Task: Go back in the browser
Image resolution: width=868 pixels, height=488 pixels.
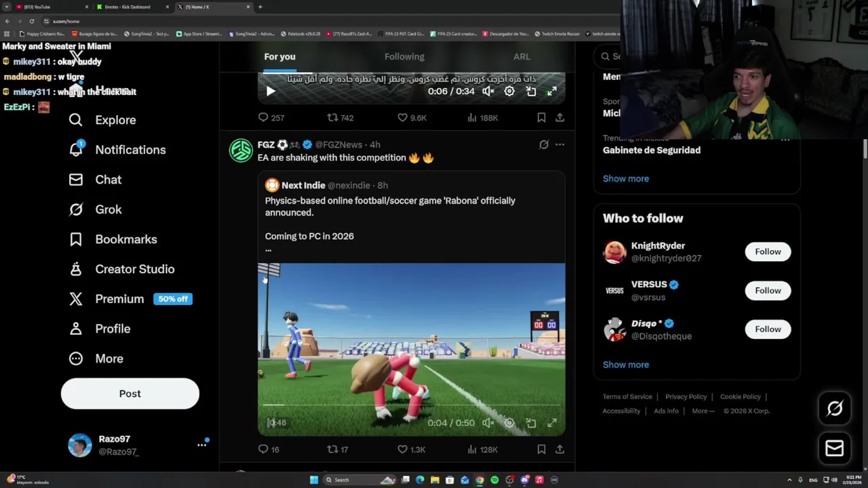Action: (7, 21)
